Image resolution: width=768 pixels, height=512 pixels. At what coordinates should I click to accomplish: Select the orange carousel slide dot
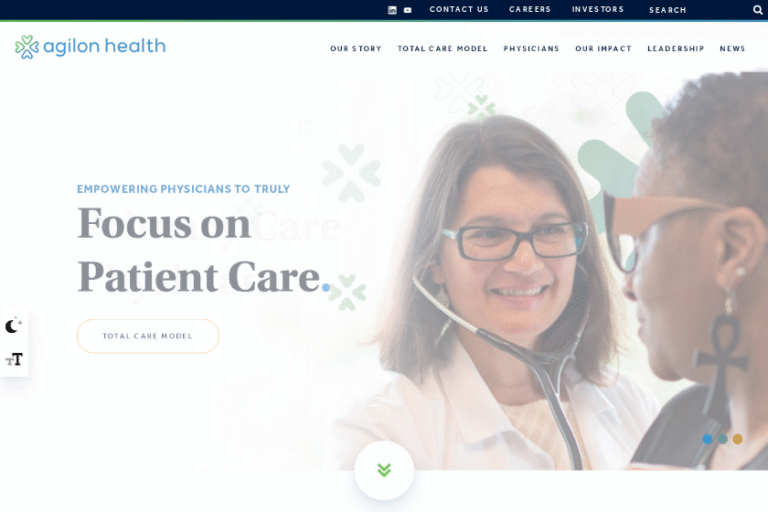[x=737, y=439]
